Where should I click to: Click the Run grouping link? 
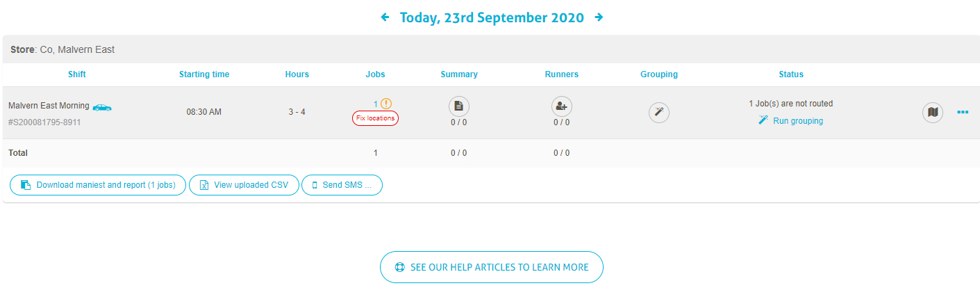pyautogui.click(x=790, y=120)
